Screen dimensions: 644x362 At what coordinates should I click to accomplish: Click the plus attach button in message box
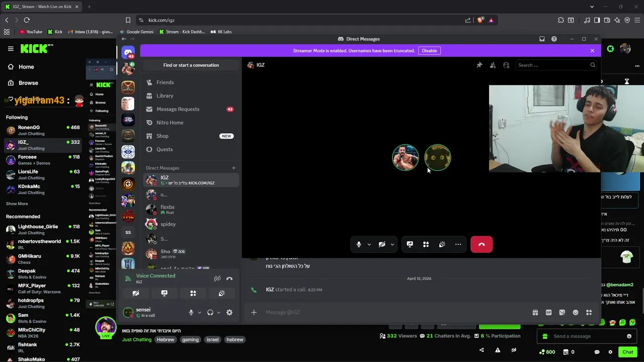pyautogui.click(x=254, y=312)
